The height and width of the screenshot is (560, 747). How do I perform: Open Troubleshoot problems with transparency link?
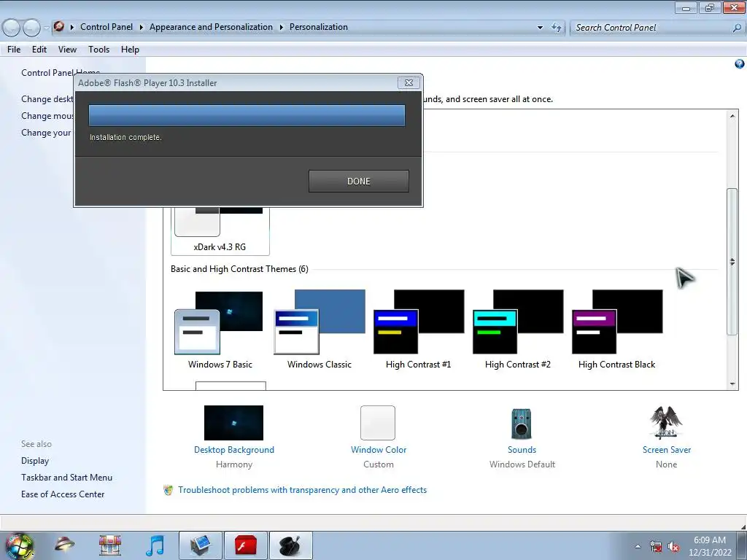302,490
